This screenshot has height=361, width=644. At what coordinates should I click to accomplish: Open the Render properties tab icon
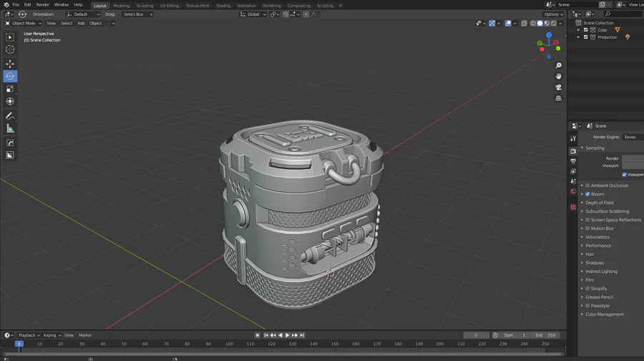coord(573,151)
